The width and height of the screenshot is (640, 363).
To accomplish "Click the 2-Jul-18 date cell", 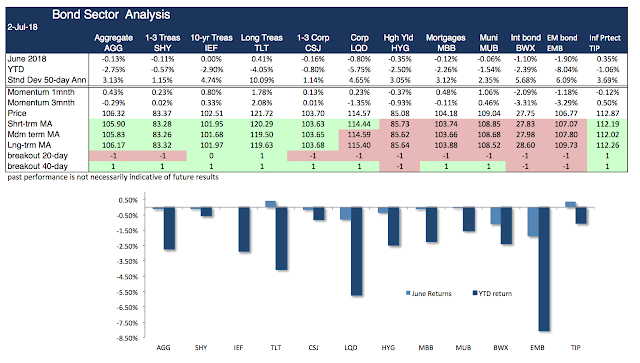I will click(x=22, y=27).
